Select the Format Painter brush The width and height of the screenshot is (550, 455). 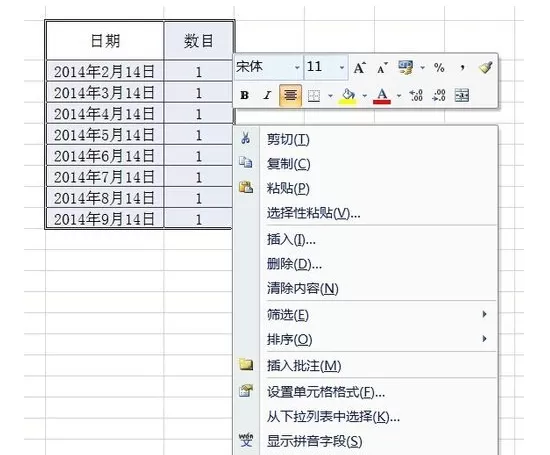(x=485, y=67)
